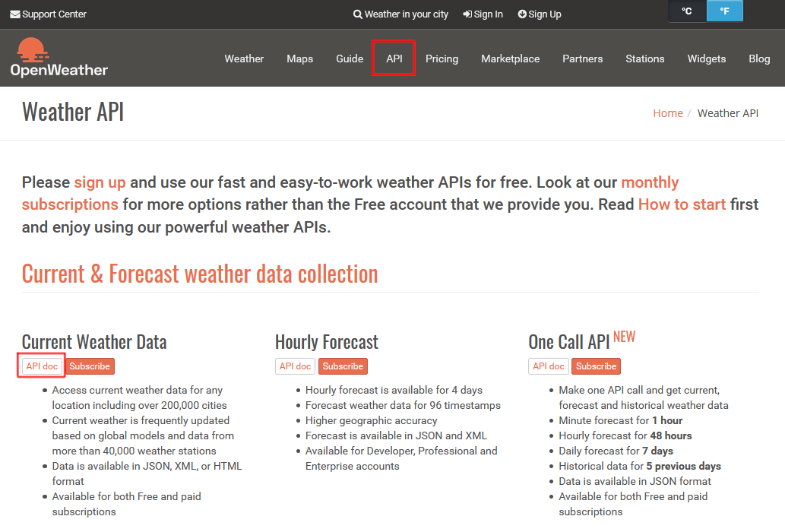Click the NEW label beside One Call API

[x=625, y=337]
